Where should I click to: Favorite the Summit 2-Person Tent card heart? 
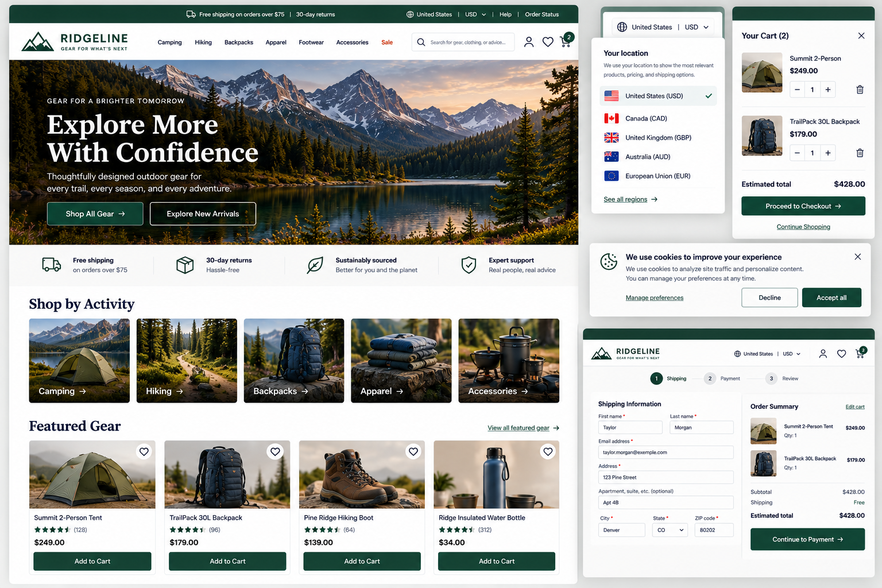(x=144, y=452)
